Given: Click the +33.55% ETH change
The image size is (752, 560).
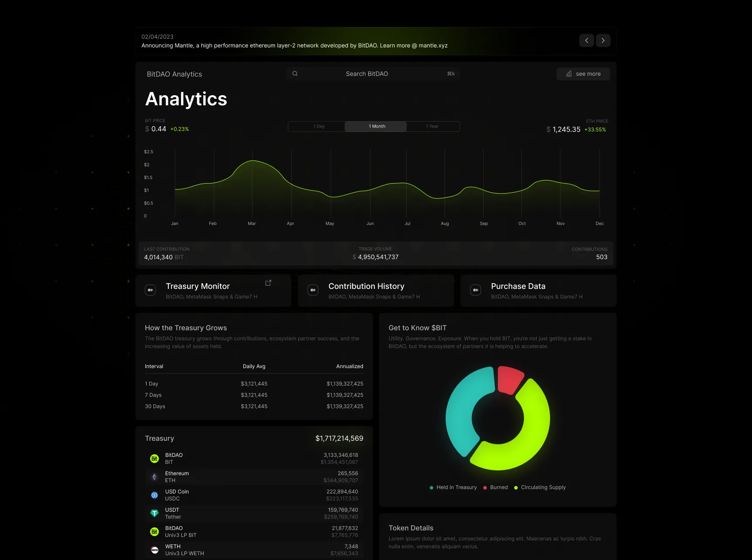Looking at the screenshot, I should (595, 130).
